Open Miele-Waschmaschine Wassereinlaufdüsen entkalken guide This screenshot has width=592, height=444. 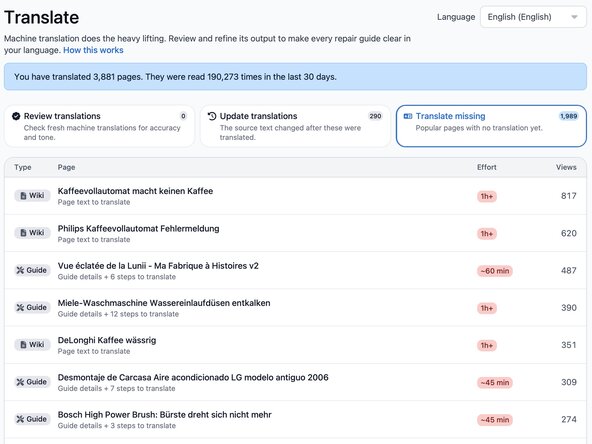coord(164,303)
